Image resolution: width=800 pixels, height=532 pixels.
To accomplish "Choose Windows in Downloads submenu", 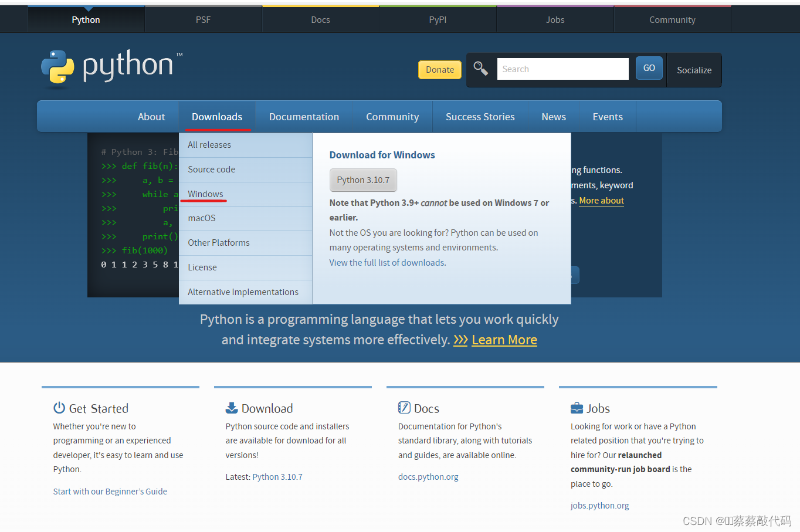I will pos(246,194).
